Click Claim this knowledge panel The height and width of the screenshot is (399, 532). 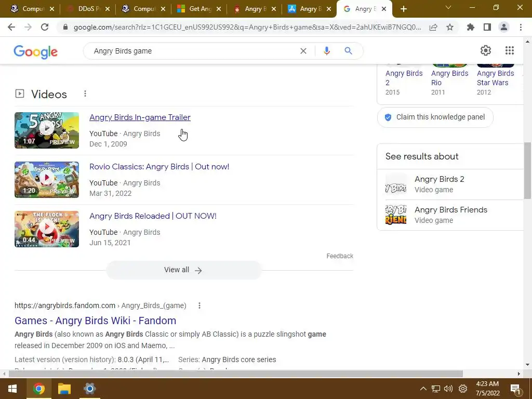[x=435, y=117]
